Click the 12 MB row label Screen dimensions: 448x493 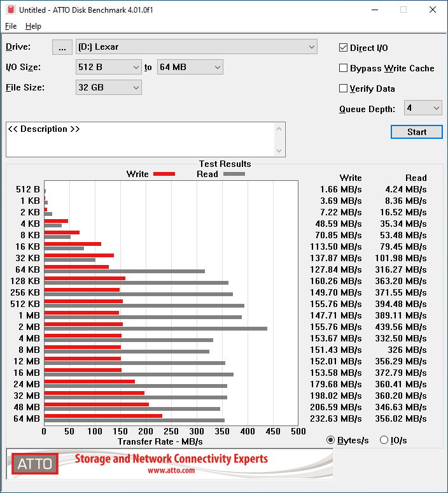[x=27, y=361]
